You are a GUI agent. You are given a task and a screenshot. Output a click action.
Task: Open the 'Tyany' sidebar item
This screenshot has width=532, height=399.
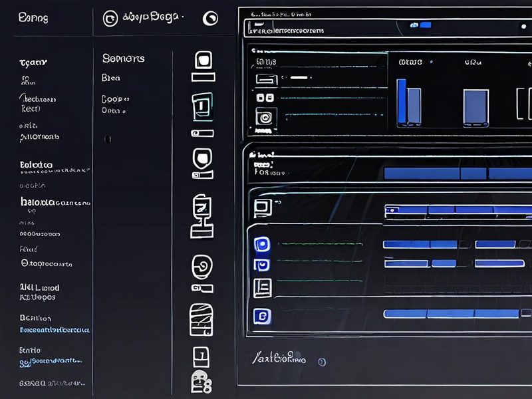click(x=33, y=63)
